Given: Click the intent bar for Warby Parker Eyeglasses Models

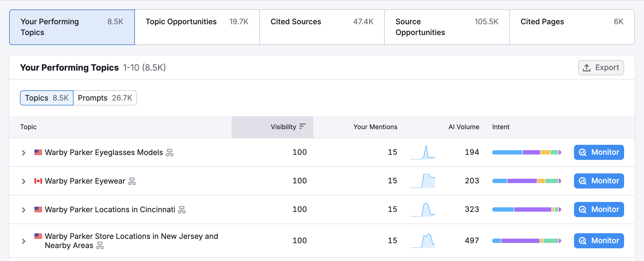Looking at the screenshot, I should 526,152.
